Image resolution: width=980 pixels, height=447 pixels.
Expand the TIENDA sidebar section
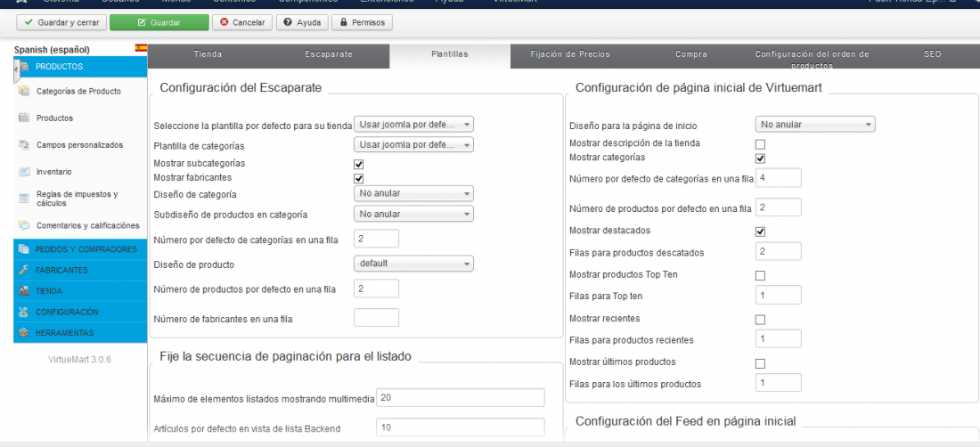pos(80,291)
